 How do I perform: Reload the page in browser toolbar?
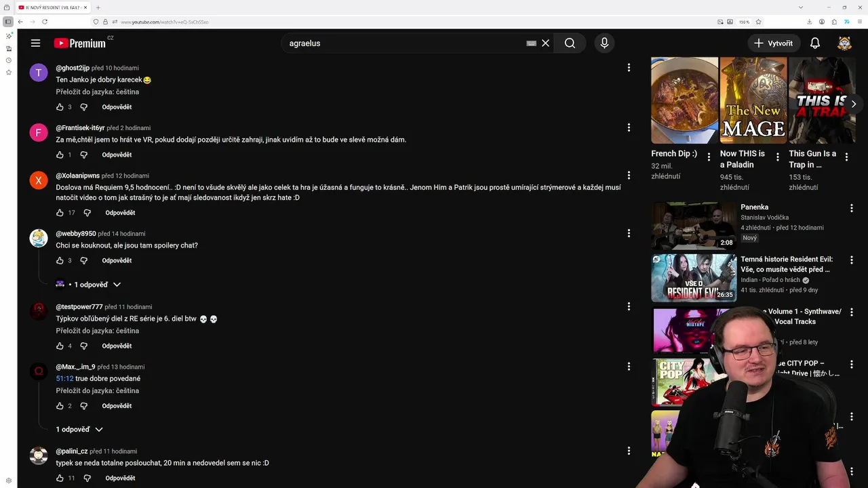pos(45,22)
